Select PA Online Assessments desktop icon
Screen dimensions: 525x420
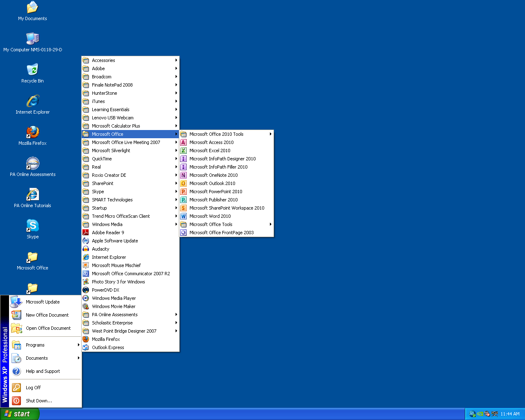(32, 163)
